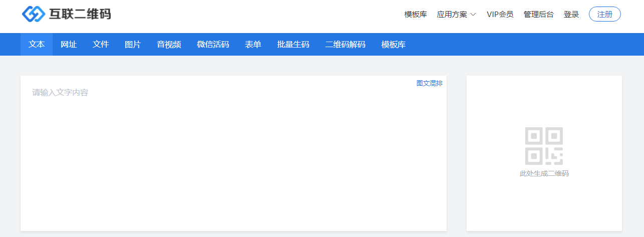The width and height of the screenshot is (644, 237).
Task: Switch to the 网址 tab
Action: [x=69, y=45]
